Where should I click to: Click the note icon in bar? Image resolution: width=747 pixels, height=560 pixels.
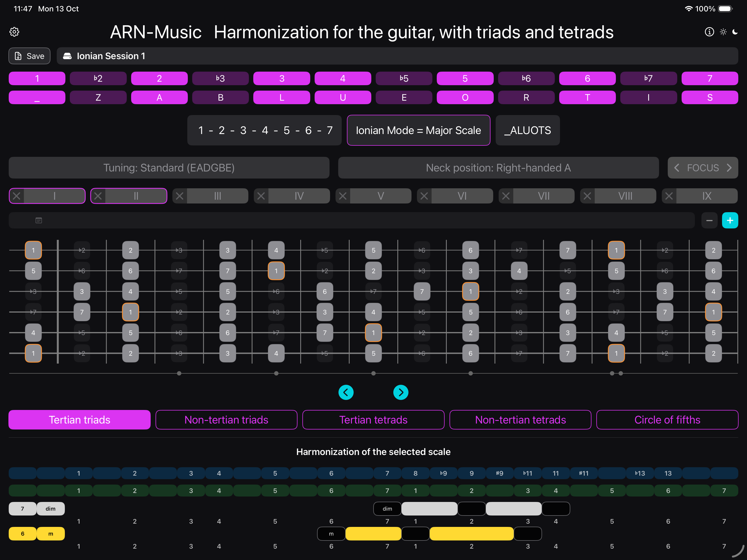(x=39, y=220)
